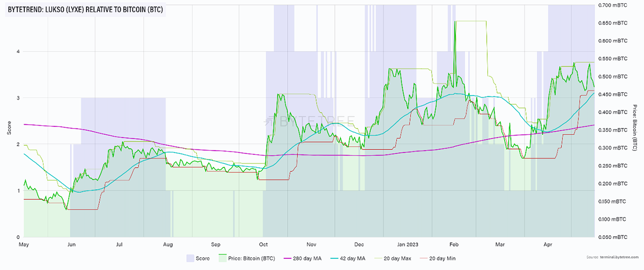Click the 0.050 mBTC price axis label
This screenshot has width=644, height=270.
612,237
